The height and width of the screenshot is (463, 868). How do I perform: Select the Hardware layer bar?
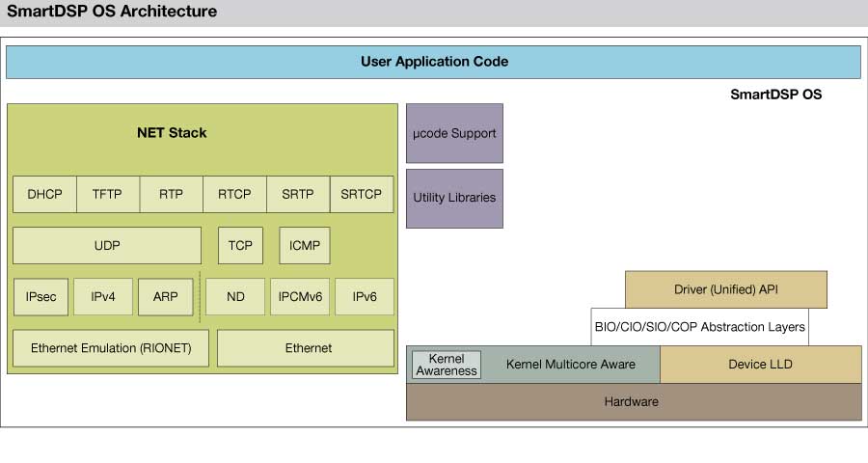(x=633, y=401)
